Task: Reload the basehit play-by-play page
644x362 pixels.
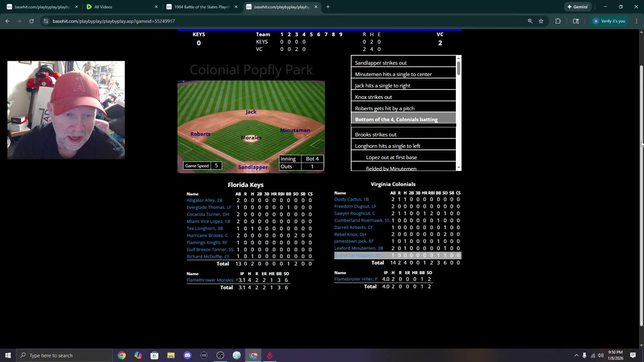Action: click(31, 21)
